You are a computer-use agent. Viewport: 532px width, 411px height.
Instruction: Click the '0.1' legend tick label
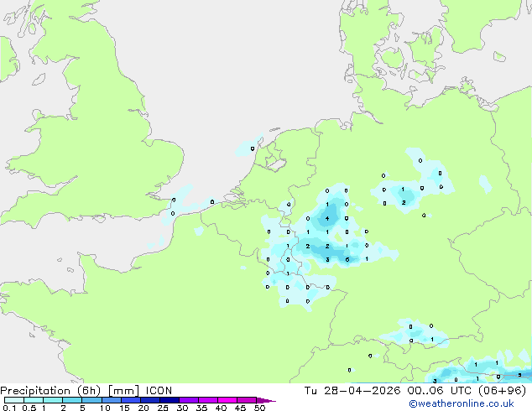(x=9, y=408)
